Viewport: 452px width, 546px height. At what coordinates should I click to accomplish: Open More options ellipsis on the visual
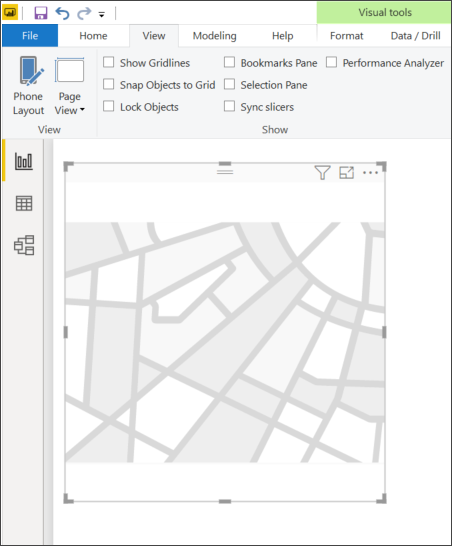pyautogui.click(x=370, y=172)
